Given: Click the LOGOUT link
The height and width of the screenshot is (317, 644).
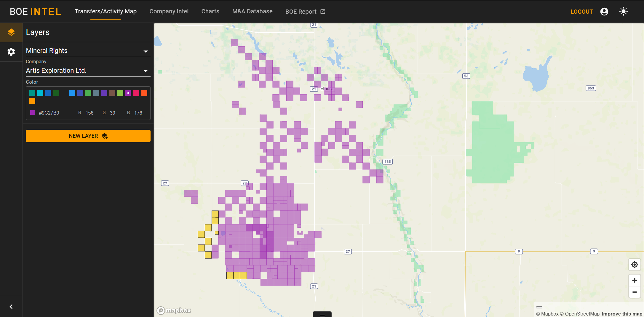Looking at the screenshot, I should pyautogui.click(x=581, y=12).
